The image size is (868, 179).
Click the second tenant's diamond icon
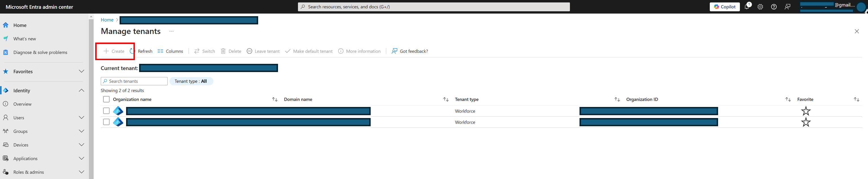[x=118, y=122]
